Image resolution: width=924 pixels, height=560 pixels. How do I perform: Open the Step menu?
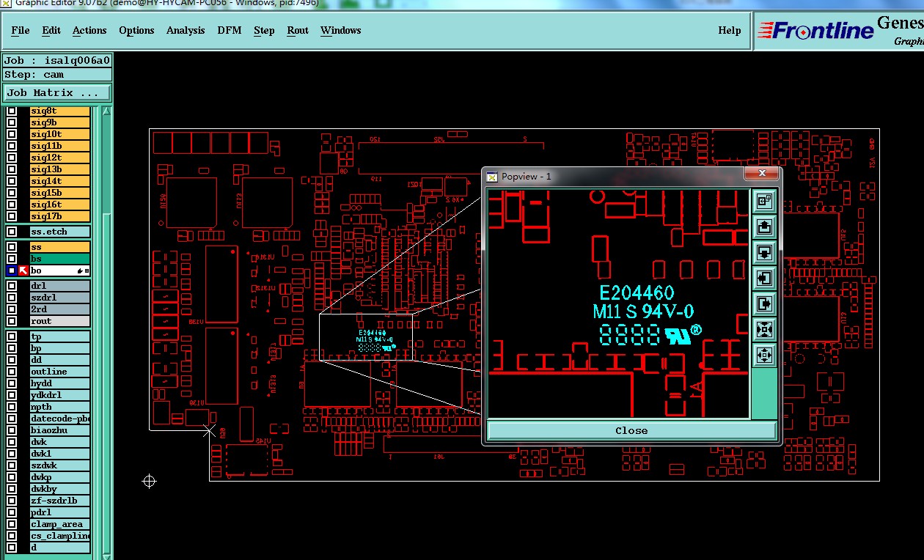click(264, 30)
